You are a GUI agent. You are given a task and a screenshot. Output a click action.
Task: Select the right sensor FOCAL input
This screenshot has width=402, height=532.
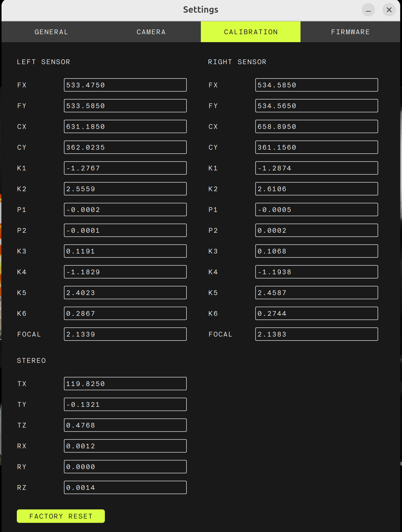coord(316,334)
